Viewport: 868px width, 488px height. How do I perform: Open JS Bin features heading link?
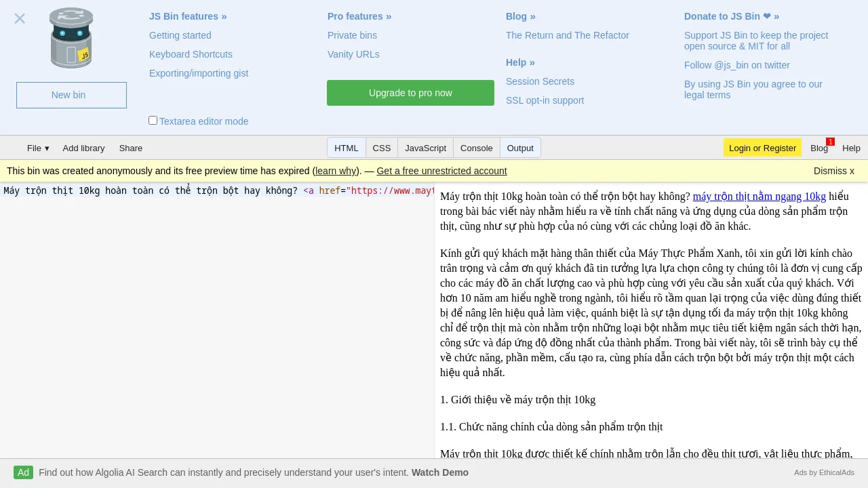188,16
